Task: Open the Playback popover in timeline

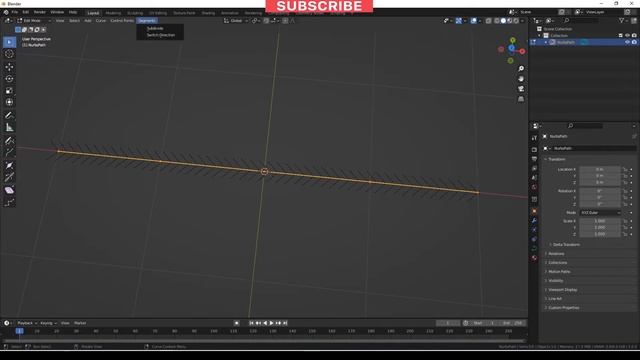Action: tap(27, 323)
